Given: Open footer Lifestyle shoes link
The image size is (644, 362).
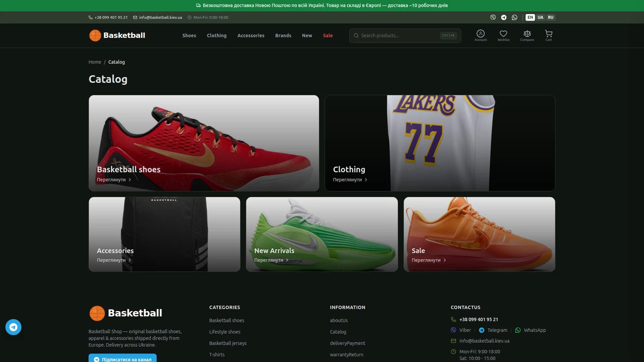Looking at the screenshot, I should pos(225,332).
